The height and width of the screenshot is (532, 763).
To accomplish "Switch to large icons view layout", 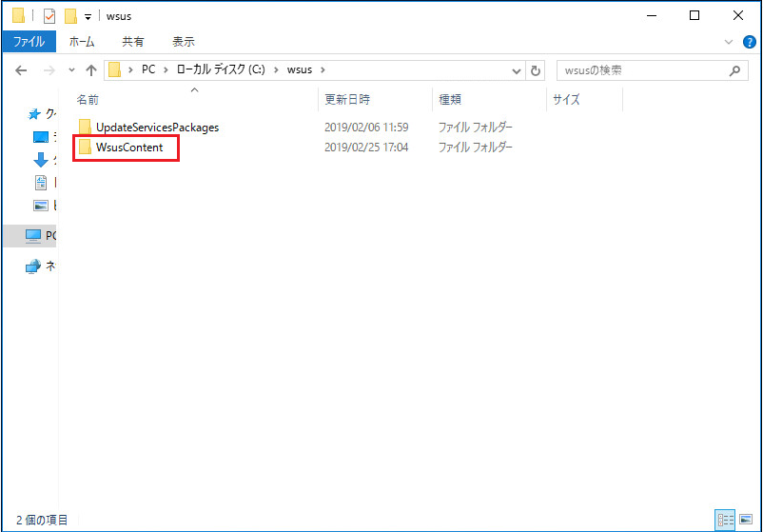I will click(746, 520).
